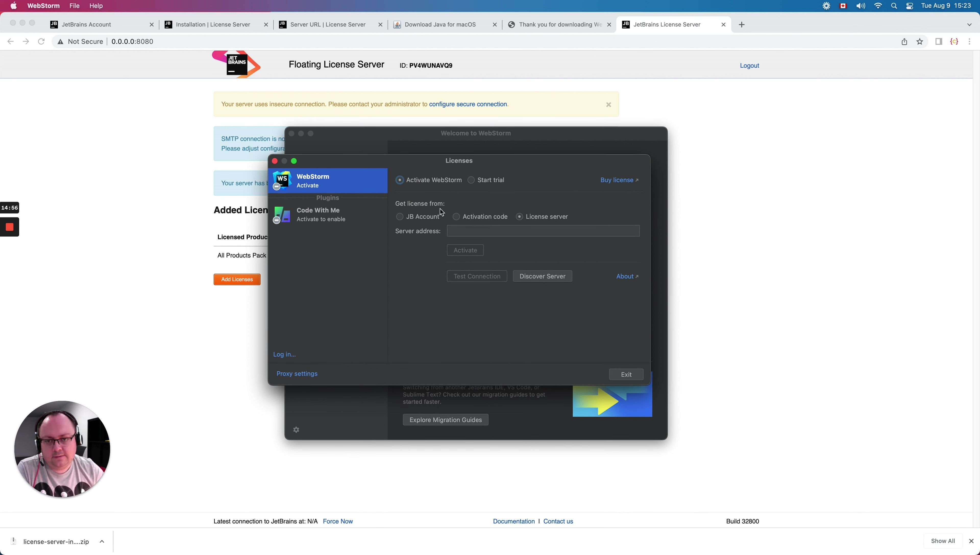Click the menu bar clock Tue Aug 9
Image resolution: width=980 pixels, height=555 pixels.
click(946, 6)
